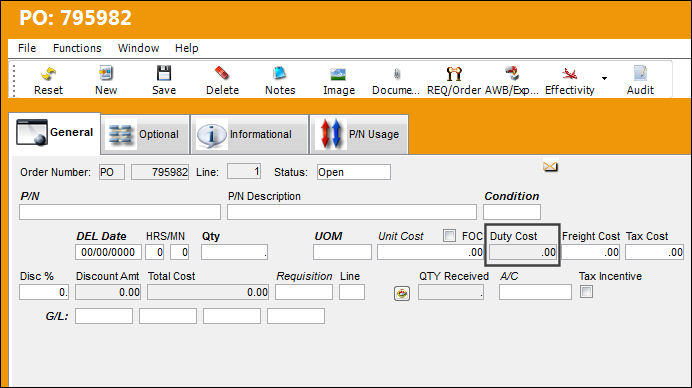Click the UOM field

[342, 252]
